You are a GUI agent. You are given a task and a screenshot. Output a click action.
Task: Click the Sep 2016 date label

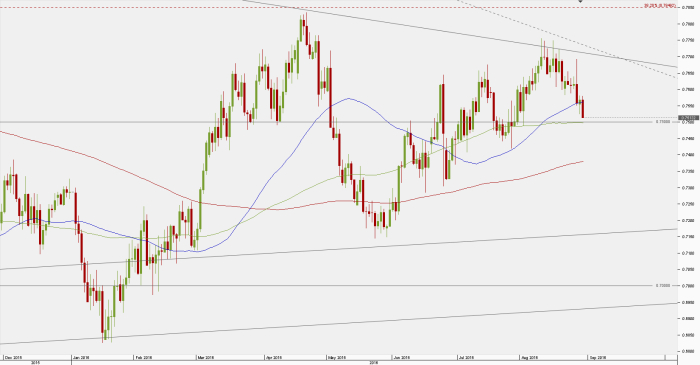(598, 357)
